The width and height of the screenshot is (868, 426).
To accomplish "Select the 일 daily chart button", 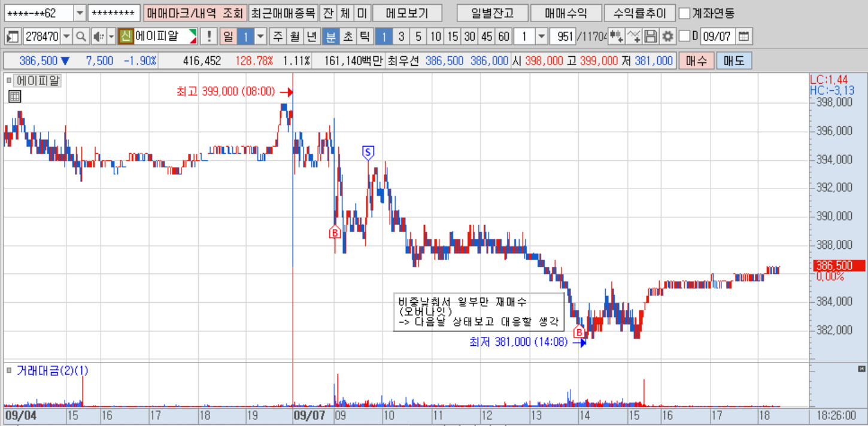I will click(x=228, y=36).
